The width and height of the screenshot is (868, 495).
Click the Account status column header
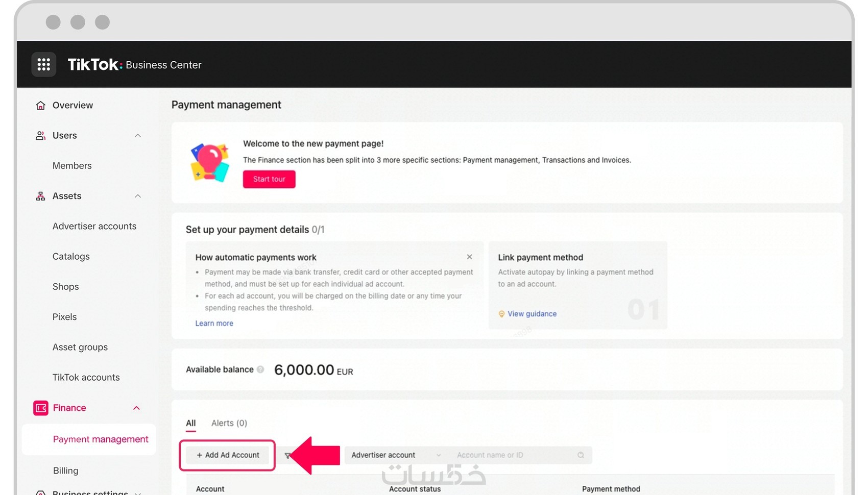(415, 489)
